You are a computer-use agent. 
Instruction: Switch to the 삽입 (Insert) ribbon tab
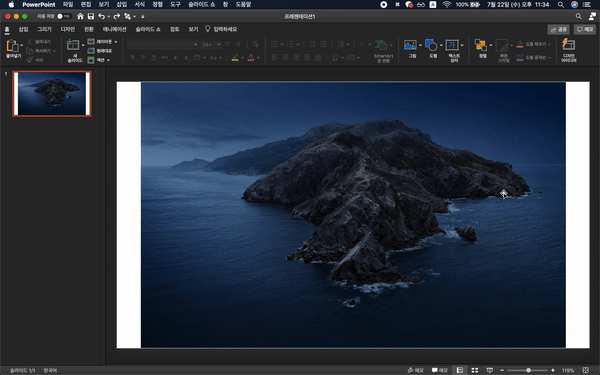coord(23,29)
